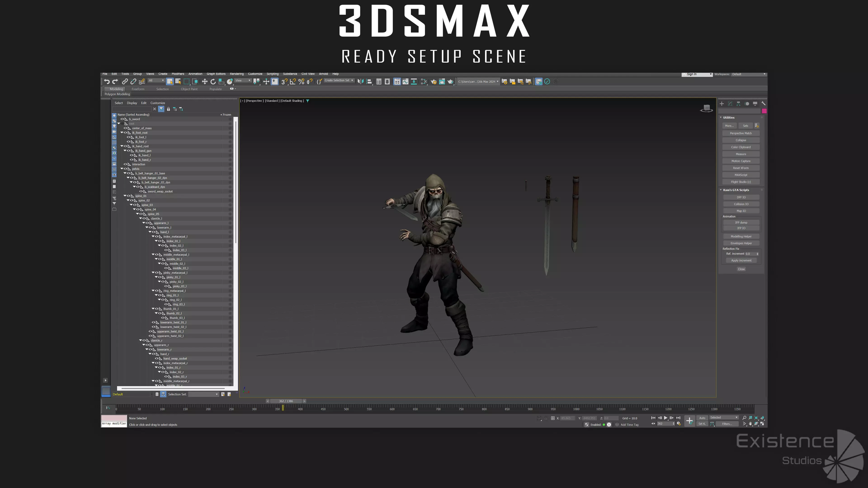Screen dimensions: 868x488
Task: Hide center_of_mass bone via eye icon
Action: (x=125, y=128)
